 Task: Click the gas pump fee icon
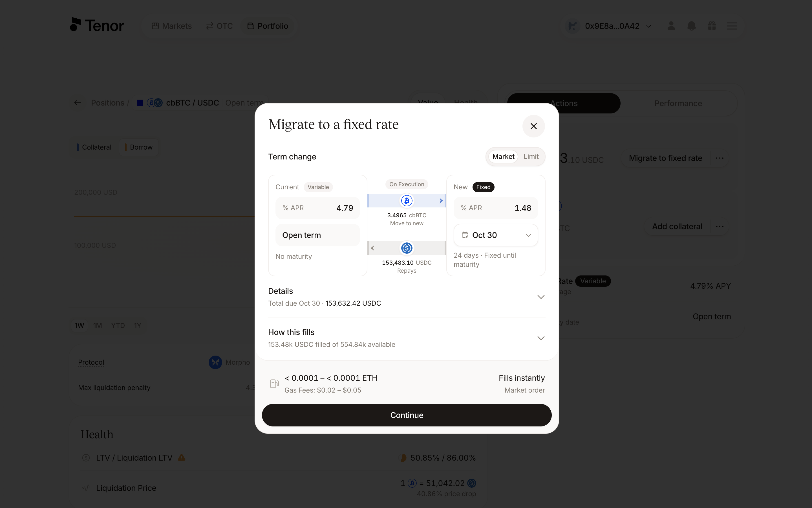point(274,383)
